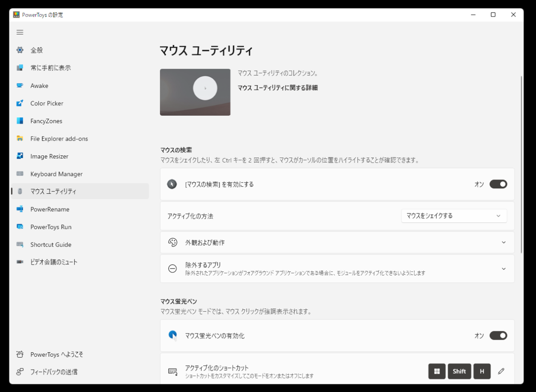
Task: Click the マウスの検索 cursor icon
Action: [172, 184]
